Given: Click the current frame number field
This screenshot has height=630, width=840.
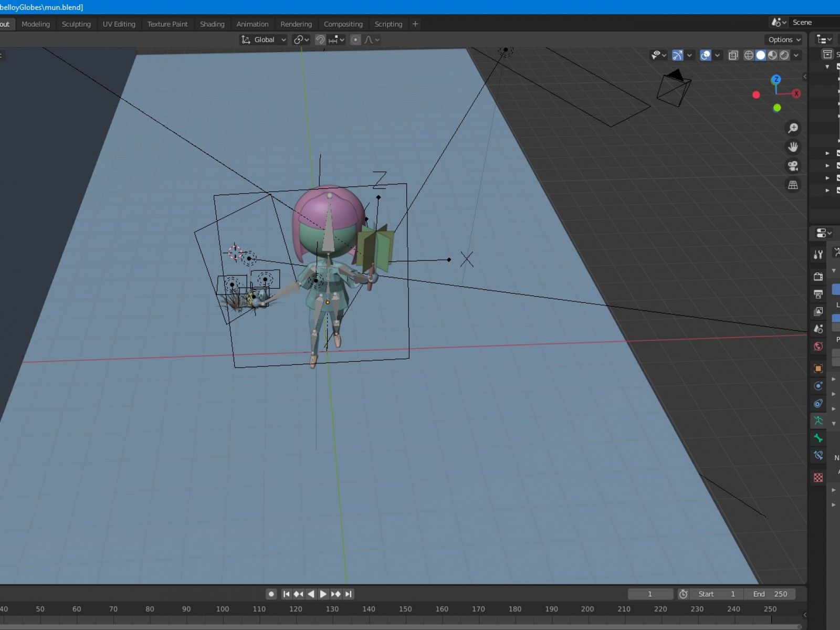Looking at the screenshot, I should [x=650, y=594].
